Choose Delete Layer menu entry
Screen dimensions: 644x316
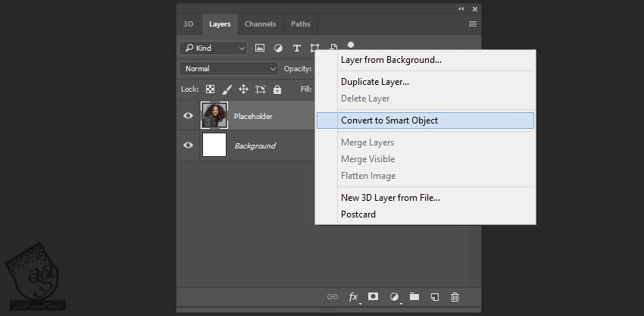(425, 99)
